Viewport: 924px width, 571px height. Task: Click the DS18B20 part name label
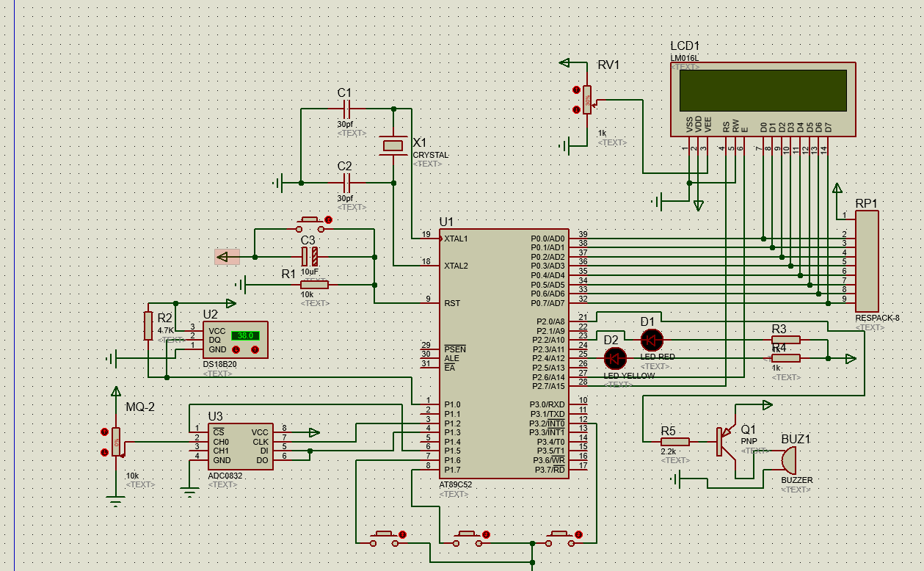point(219,364)
